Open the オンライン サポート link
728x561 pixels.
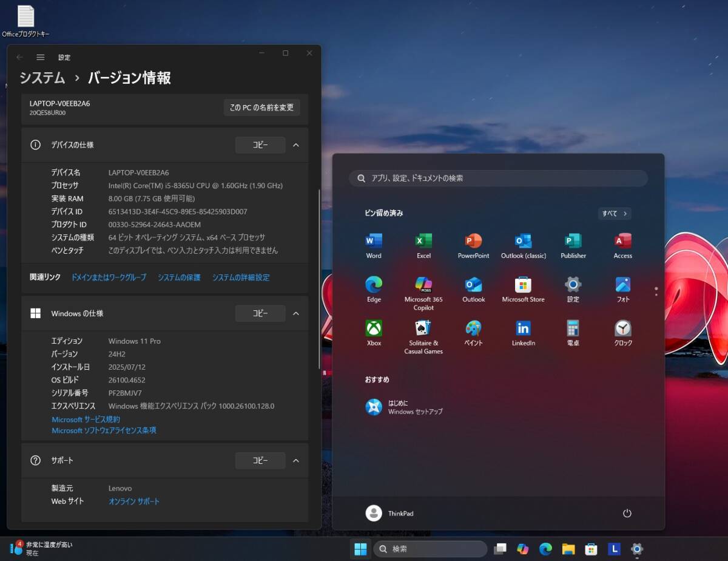coord(134,501)
